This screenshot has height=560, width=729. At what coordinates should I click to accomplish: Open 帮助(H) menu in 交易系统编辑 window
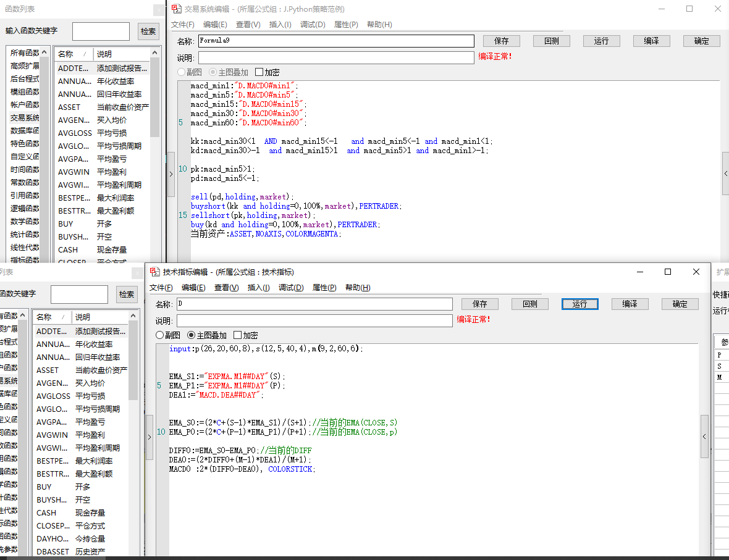tap(379, 25)
